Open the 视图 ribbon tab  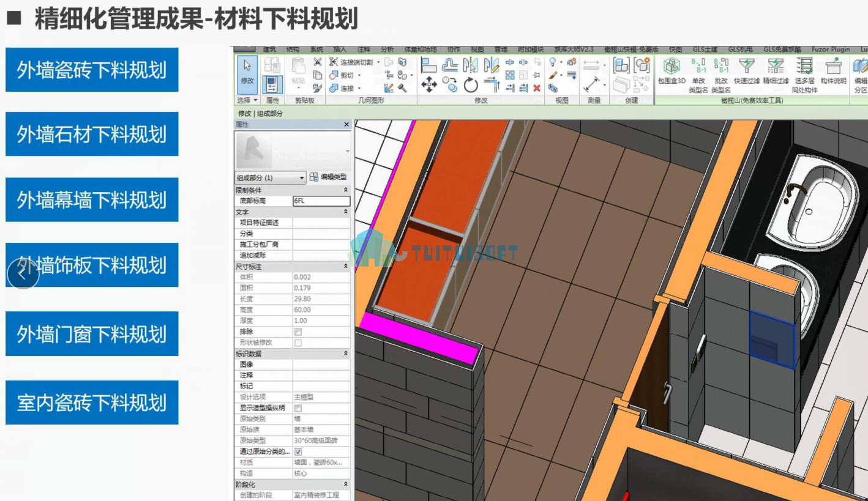[477, 50]
